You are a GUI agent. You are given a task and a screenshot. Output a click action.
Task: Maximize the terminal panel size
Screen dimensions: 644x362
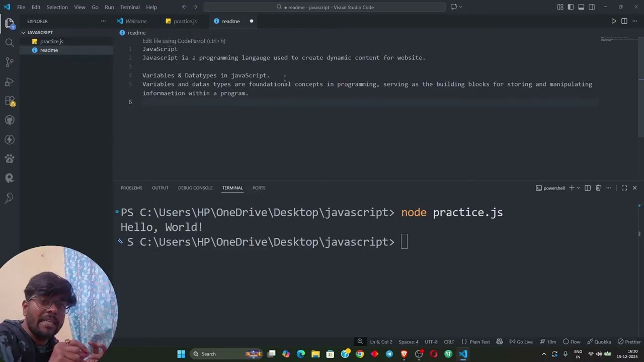(x=624, y=188)
